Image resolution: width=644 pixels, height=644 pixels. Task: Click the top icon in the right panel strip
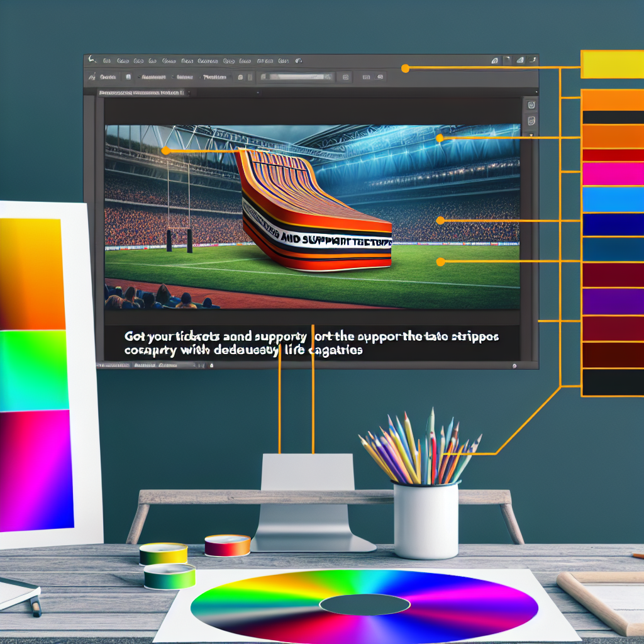531,105
